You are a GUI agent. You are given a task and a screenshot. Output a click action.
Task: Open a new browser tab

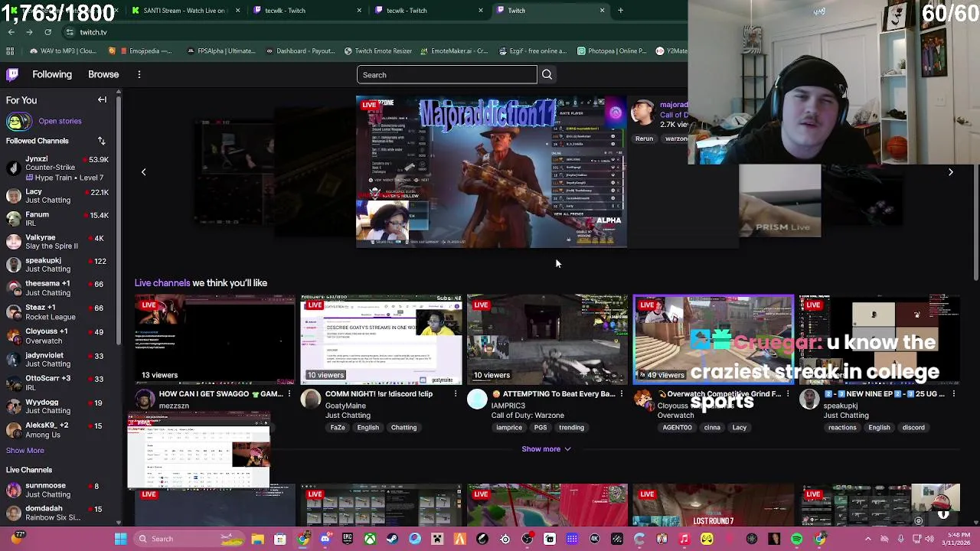pos(620,11)
